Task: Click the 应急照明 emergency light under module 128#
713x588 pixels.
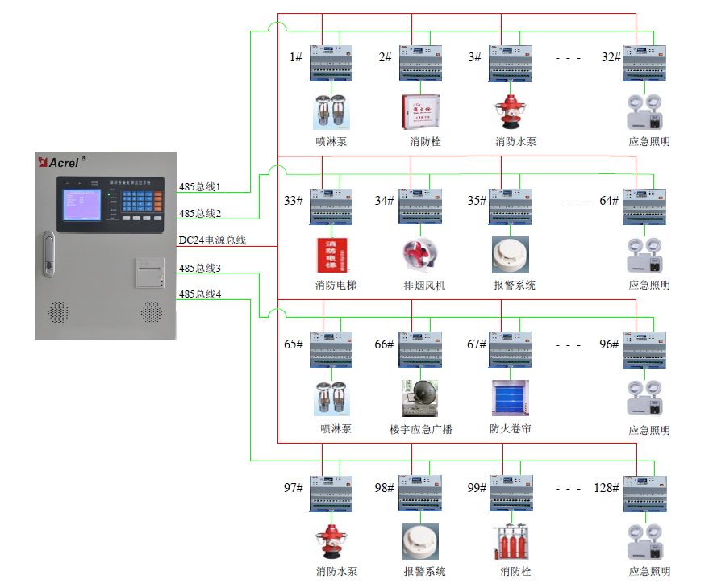Action: click(645, 543)
